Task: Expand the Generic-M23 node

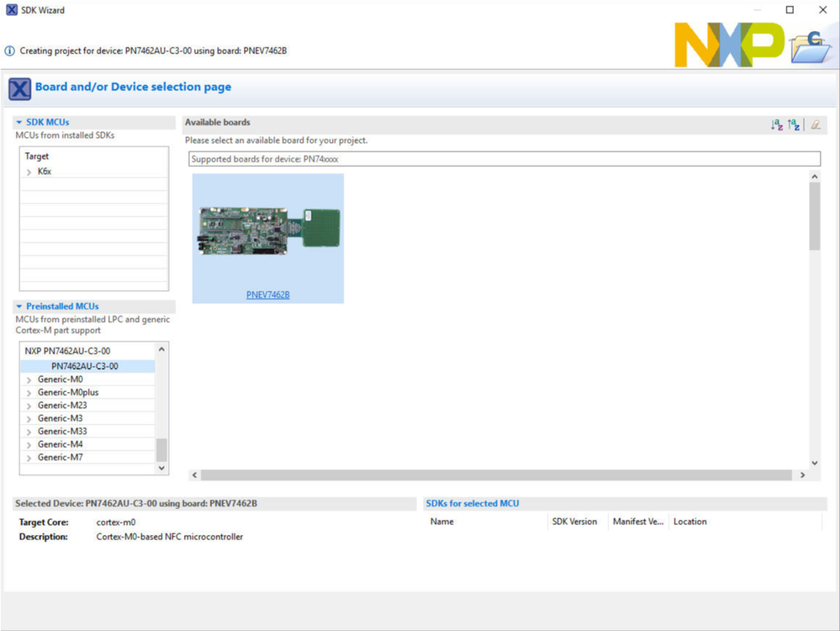Action: pyautogui.click(x=29, y=406)
